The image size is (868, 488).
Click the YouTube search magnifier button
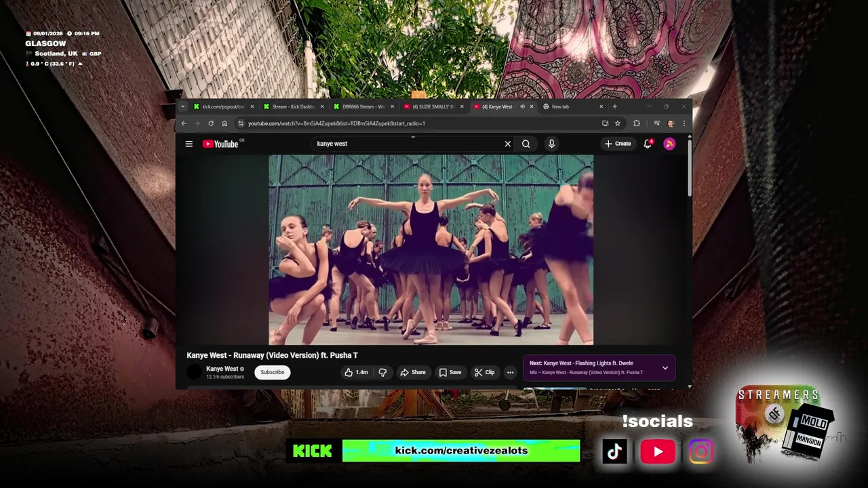526,144
